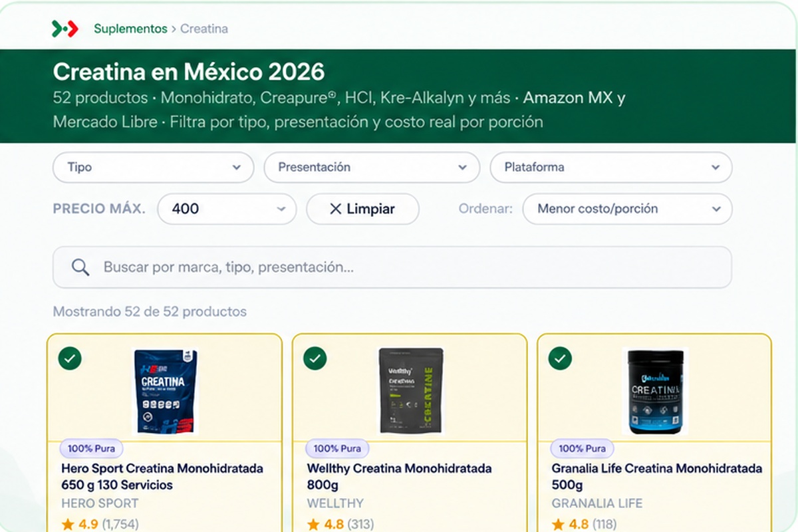Image resolution: width=798 pixels, height=532 pixels.
Task: Click the Creatina breadcrumb text
Action: (204, 29)
